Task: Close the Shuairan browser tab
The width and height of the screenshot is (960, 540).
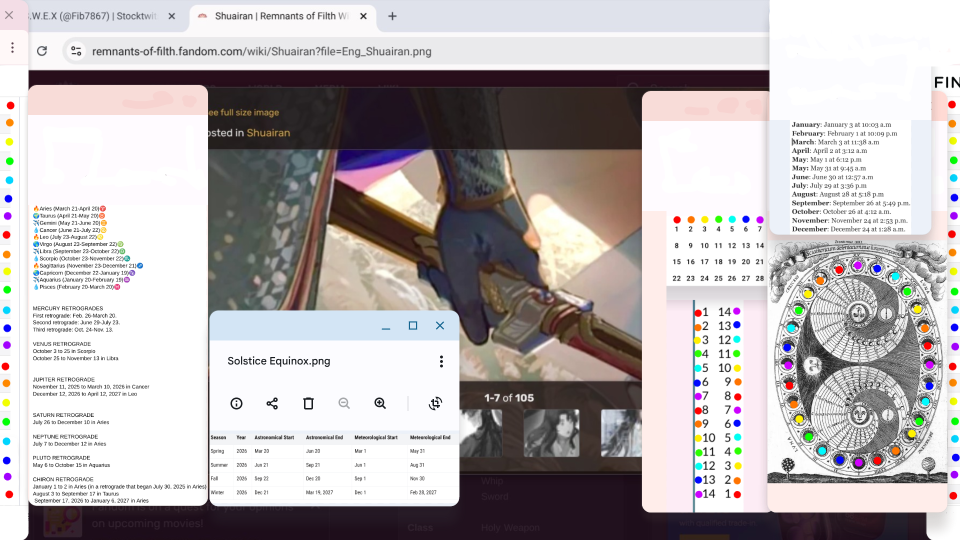Action: point(364,16)
